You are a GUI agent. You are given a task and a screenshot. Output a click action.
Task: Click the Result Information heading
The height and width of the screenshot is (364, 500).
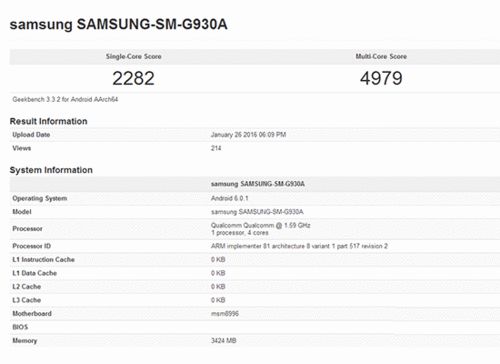point(48,121)
